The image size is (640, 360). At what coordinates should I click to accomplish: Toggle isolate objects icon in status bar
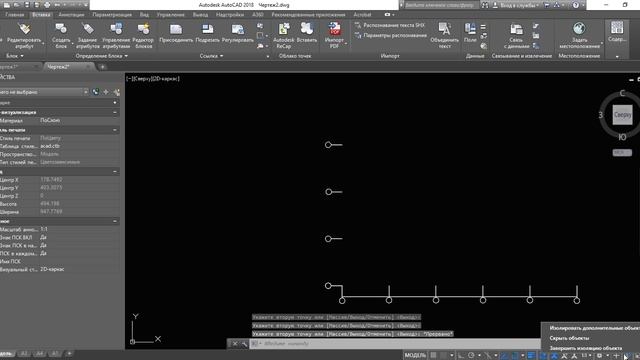click(629, 356)
